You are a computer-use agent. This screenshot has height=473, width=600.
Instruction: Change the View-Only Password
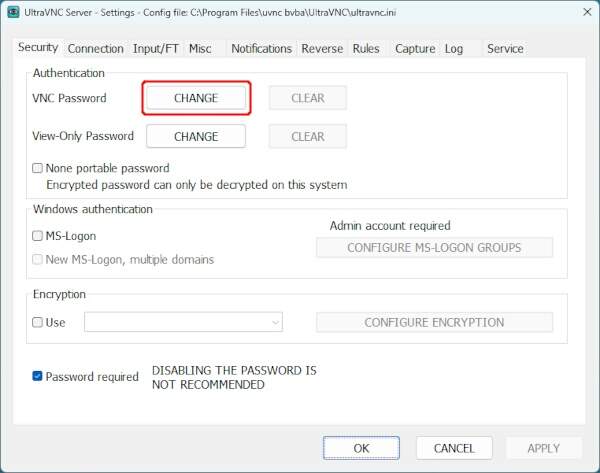pyautogui.click(x=196, y=136)
